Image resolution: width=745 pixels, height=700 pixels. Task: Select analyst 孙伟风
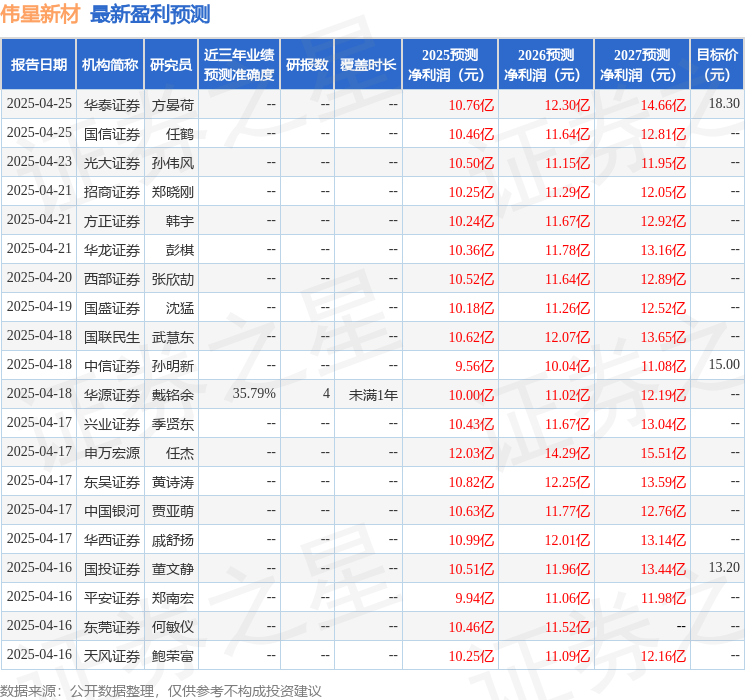click(172, 163)
